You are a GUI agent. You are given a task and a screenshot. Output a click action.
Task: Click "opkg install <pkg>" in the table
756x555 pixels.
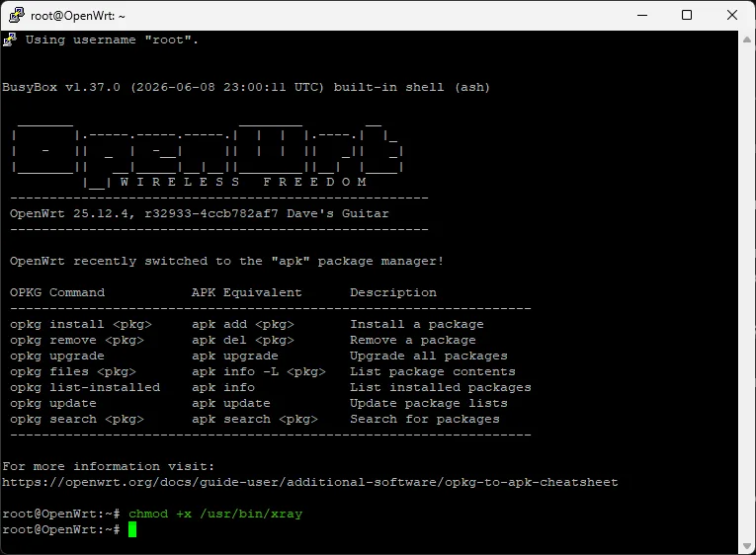tap(81, 324)
